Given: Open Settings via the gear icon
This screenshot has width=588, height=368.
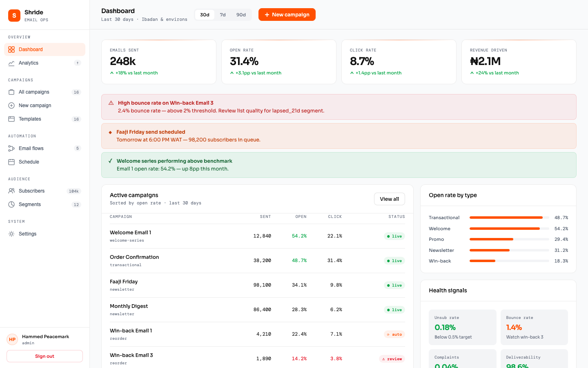Looking at the screenshot, I should [11, 233].
